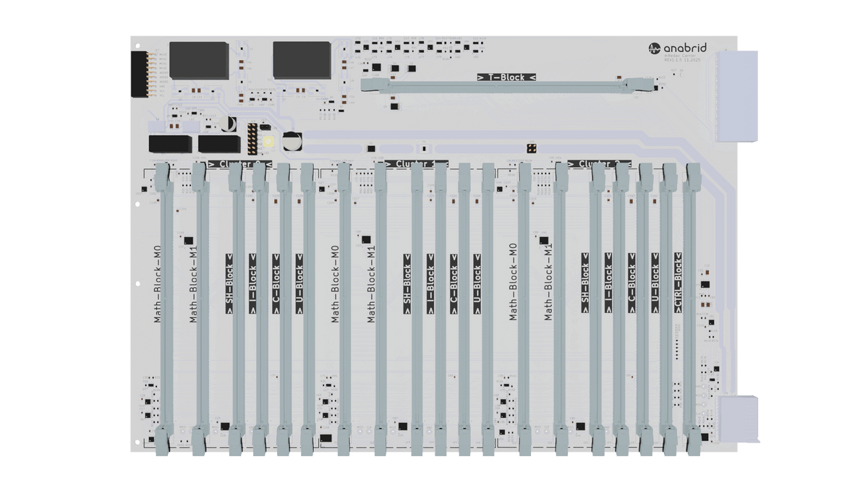Click the C-Block label in Cluster 0

tap(276, 283)
